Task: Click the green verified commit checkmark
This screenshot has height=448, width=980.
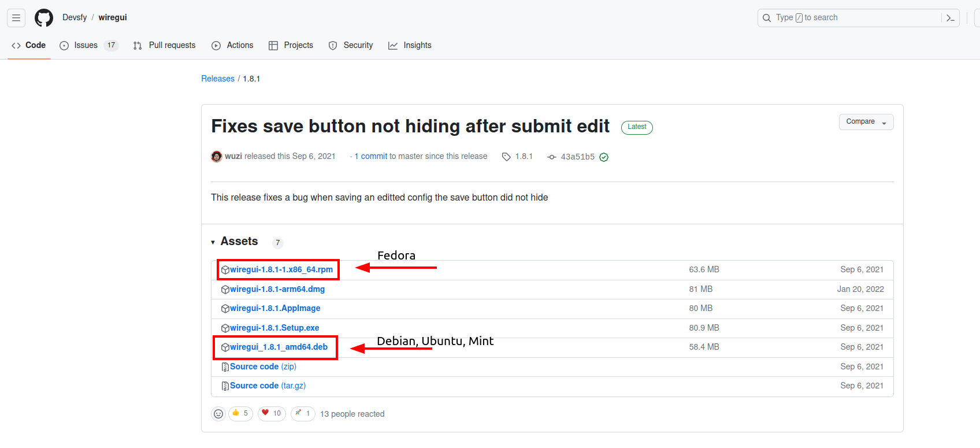Action: coord(604,157)
